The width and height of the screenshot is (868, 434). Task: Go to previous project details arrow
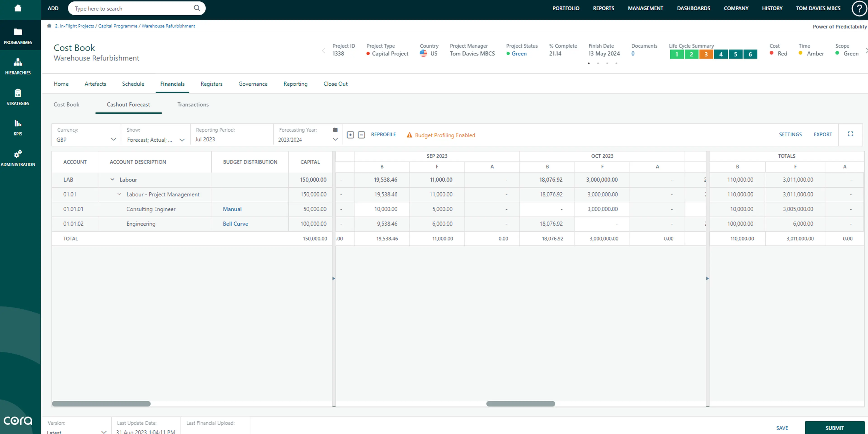click(x=323, y=51)
